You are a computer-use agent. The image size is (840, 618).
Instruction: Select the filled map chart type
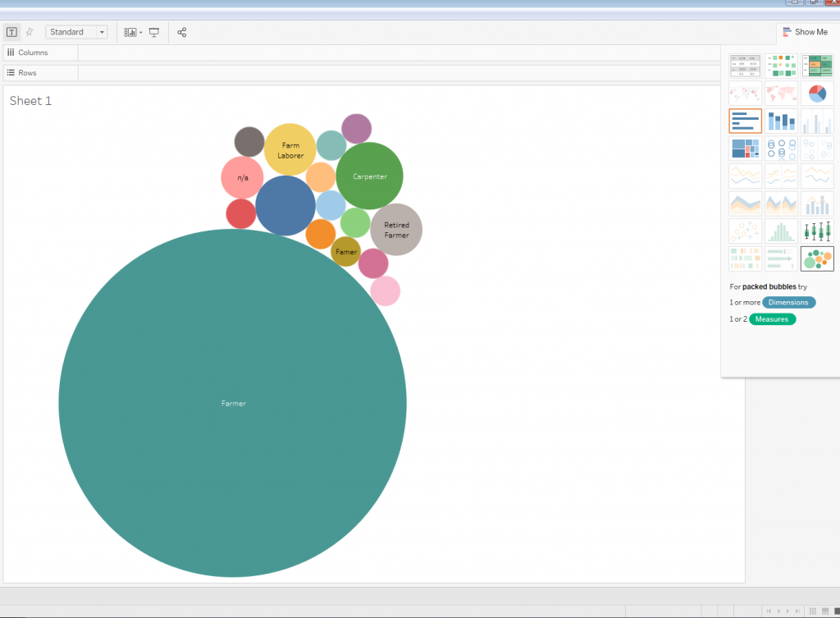coord(781,93)
